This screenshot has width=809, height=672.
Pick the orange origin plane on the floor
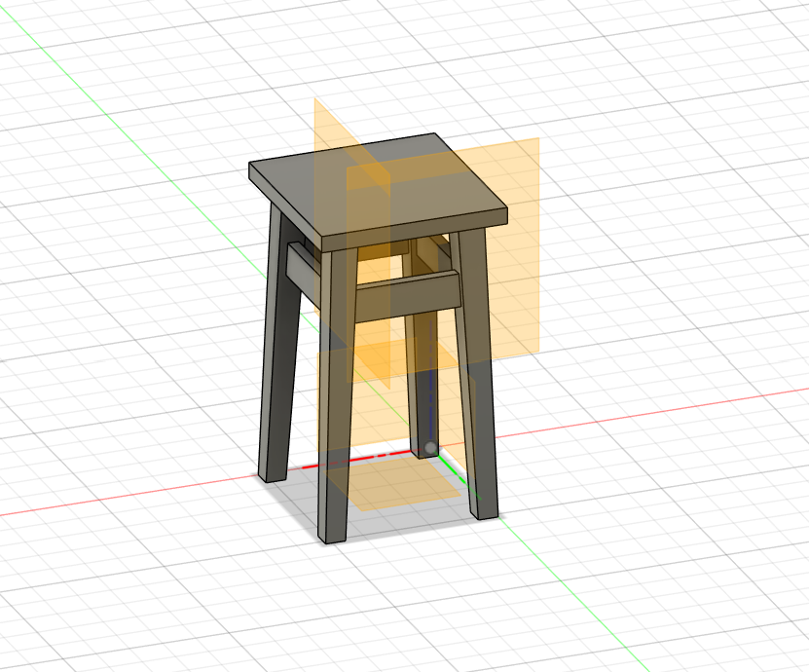point(394,483)
